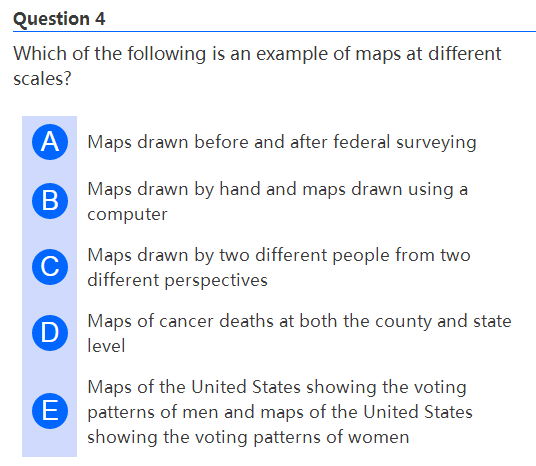Click the word 'level' in option D

click(106, 346)
